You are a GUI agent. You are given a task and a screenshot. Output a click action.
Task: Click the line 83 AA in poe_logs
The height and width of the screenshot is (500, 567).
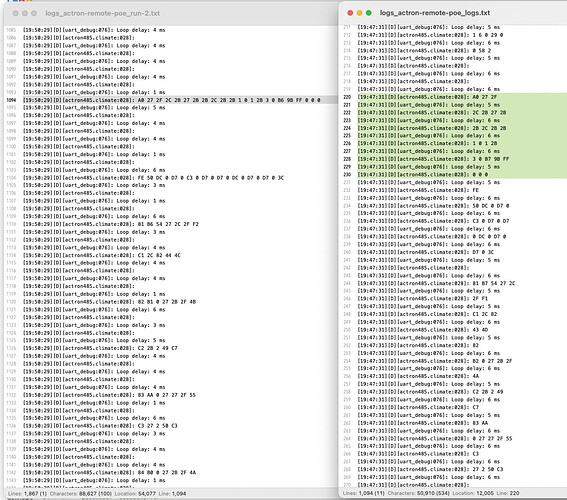pyautogui.click(x=423, y=423)
